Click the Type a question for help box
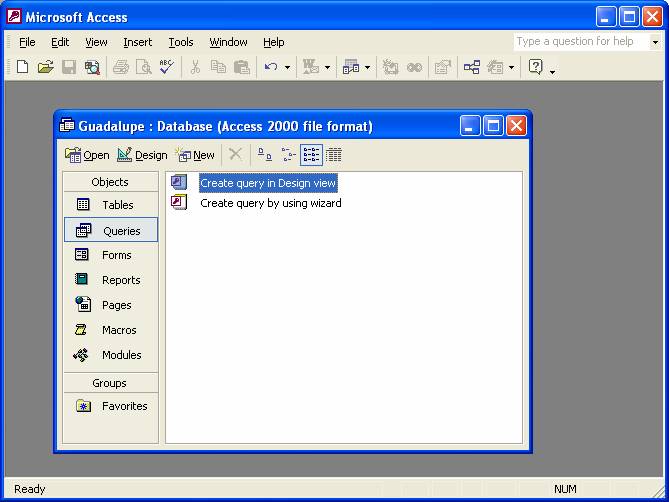The image size is (669, 502). (x=581, y=42)
